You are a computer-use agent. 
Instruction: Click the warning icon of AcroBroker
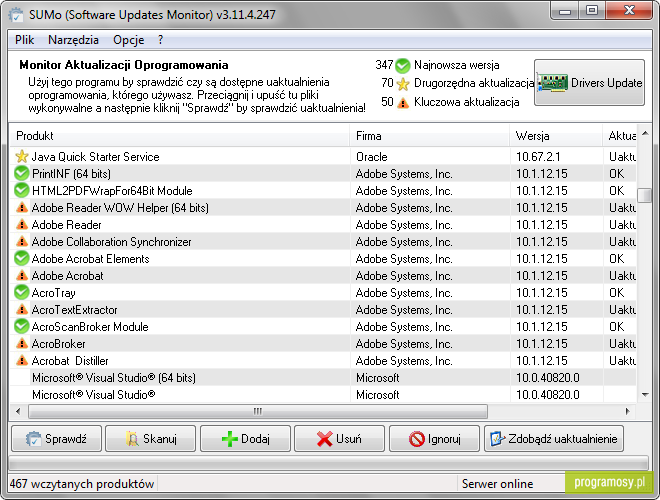click(21, 344)
